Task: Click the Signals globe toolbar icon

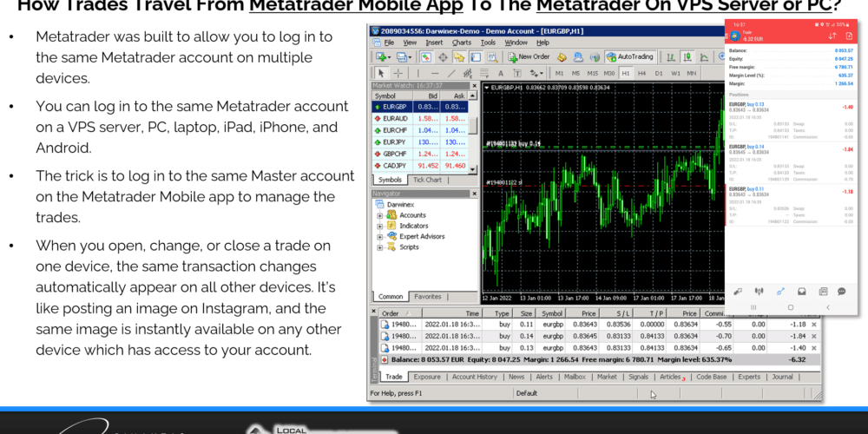Action: [x=595, y=57]
